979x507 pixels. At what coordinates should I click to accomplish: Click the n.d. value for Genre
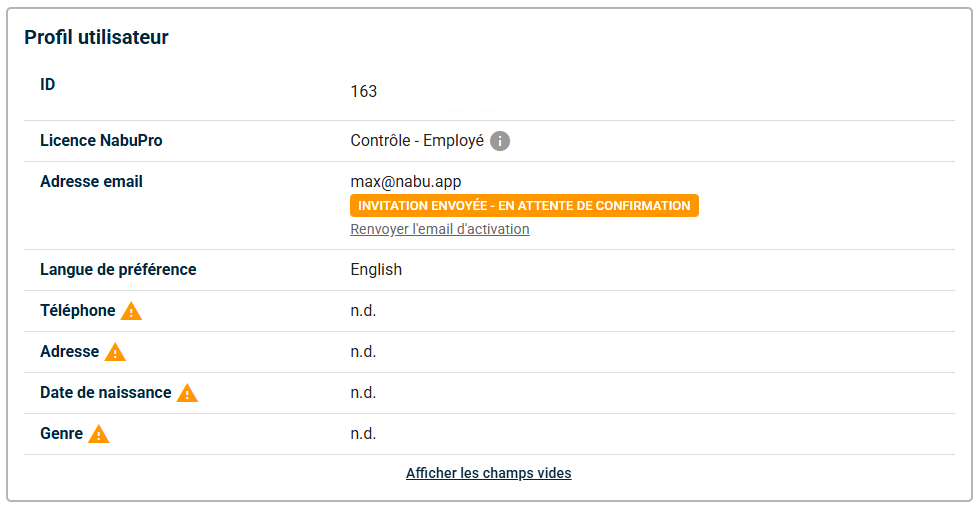[363, 434]
